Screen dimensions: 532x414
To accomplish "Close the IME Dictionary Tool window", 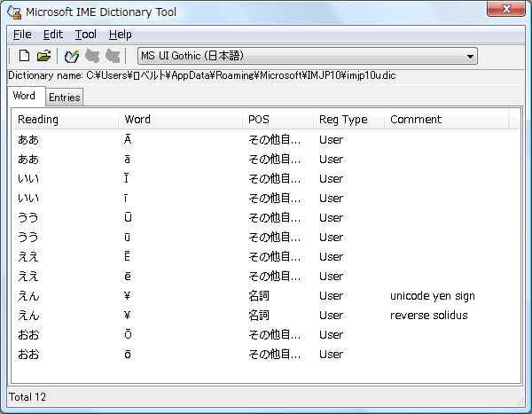I will [x=506, y=9].
